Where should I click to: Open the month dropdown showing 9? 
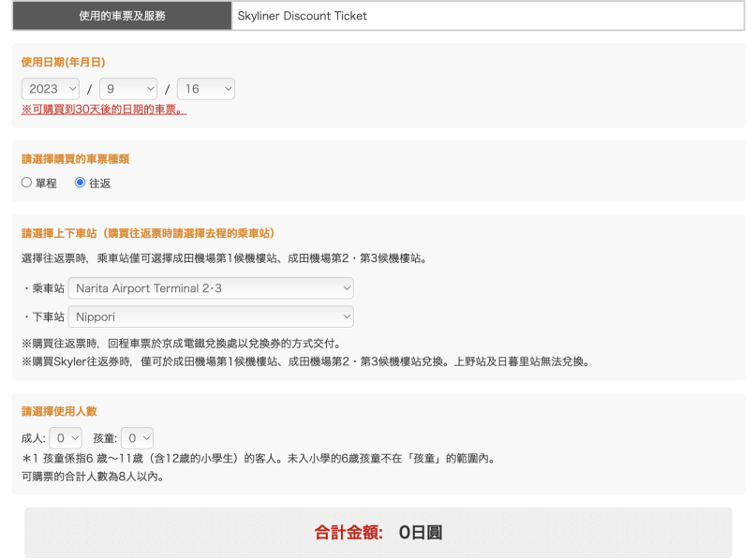pos(128,89)
